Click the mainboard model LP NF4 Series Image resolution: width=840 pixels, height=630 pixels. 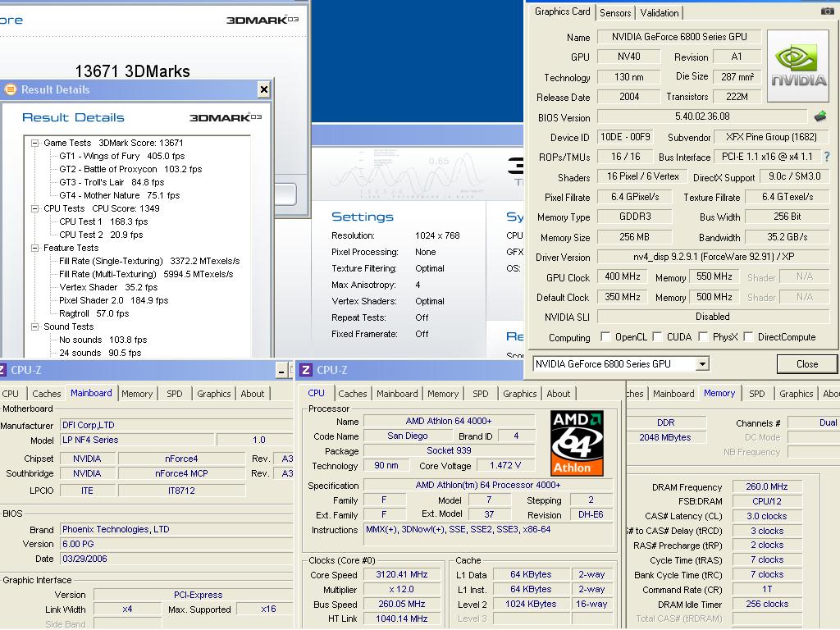pos(137,440)
